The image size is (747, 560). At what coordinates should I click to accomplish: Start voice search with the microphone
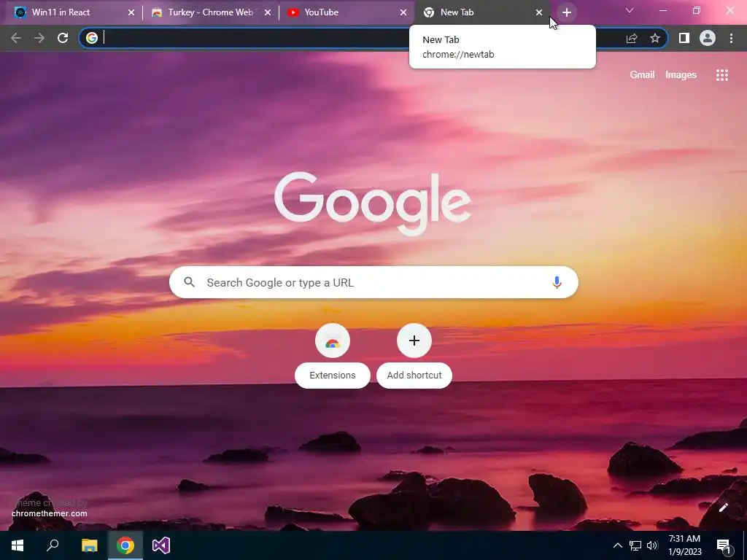tap(557, 282)
